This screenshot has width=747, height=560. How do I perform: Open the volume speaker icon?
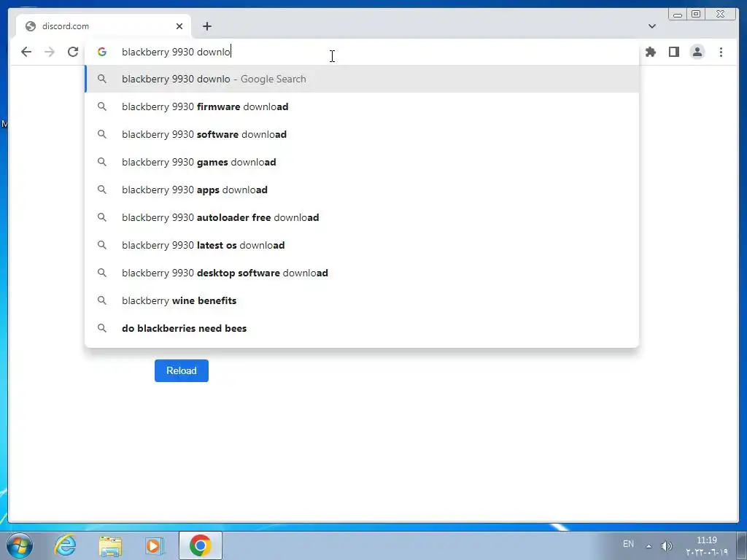(x=667, y=546)
